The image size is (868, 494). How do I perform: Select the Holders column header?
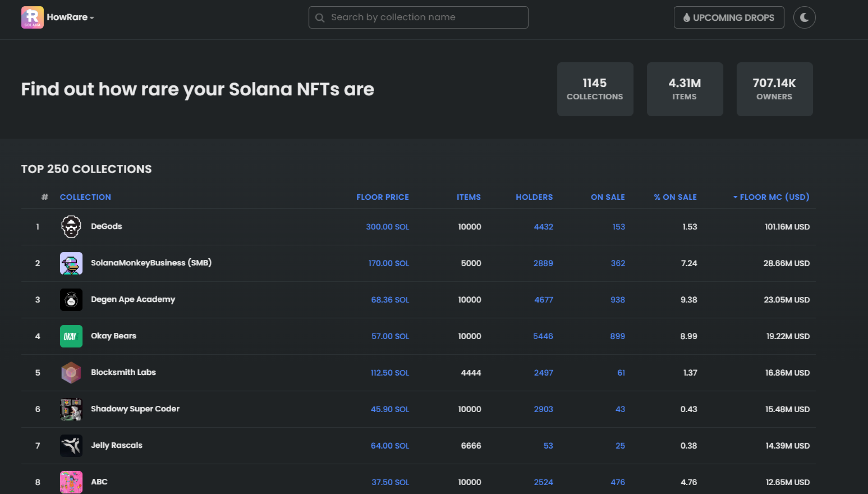pyautogui.click(x=534, y=197)
